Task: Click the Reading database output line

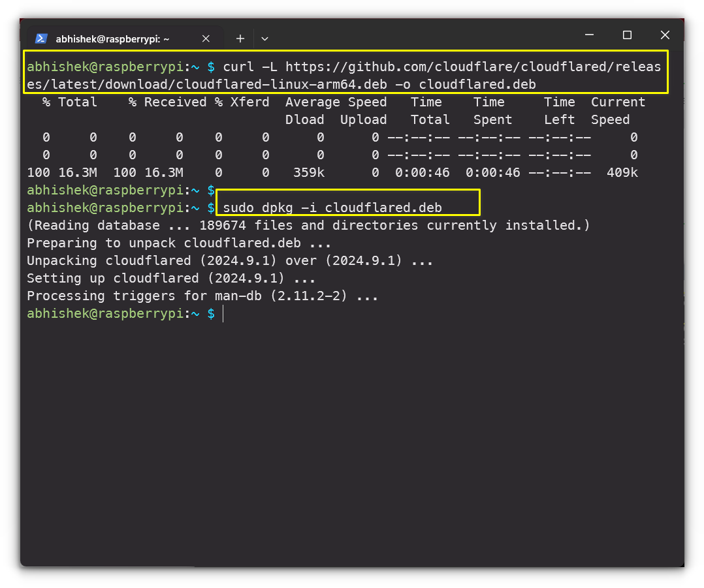Action: click(308, 226)
